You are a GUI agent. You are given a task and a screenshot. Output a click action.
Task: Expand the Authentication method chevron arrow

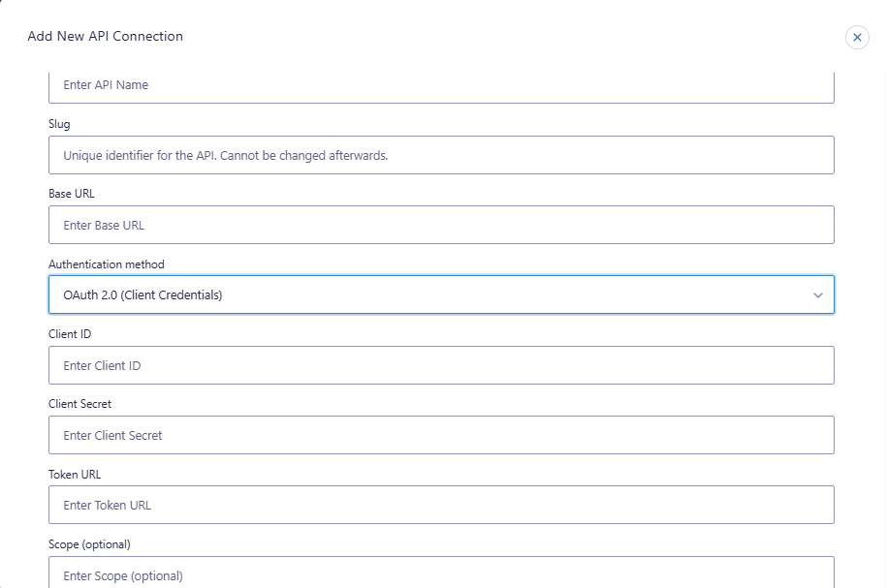coord(817,294)
